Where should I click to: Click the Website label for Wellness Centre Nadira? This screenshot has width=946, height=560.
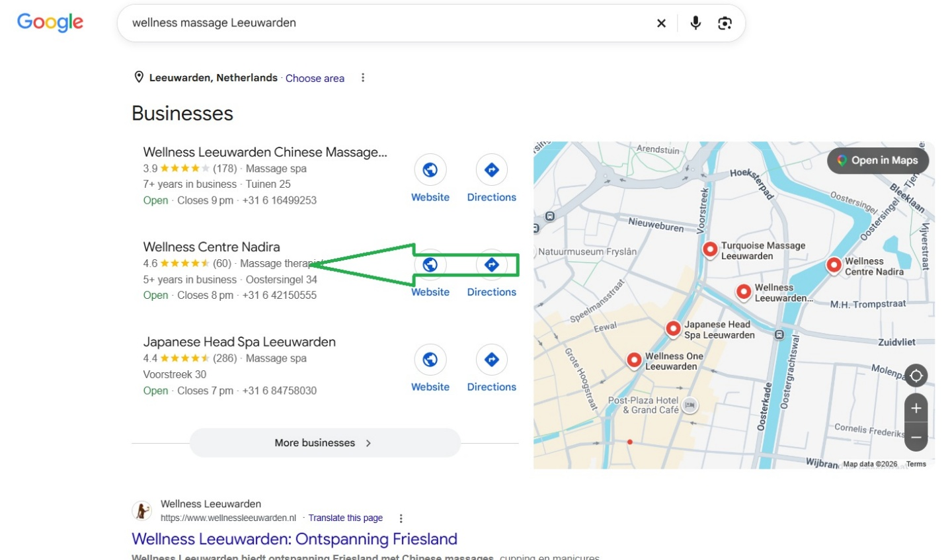(430, 292)
